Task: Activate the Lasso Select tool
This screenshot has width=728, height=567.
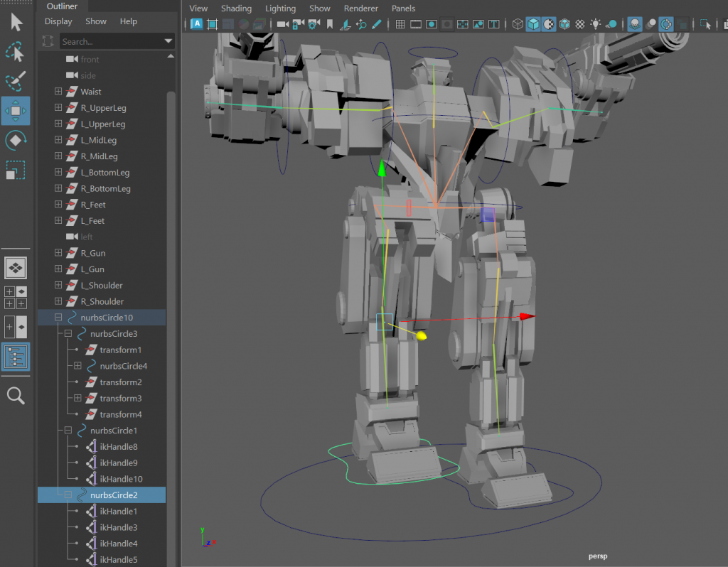Action: (x=16, y=52)
